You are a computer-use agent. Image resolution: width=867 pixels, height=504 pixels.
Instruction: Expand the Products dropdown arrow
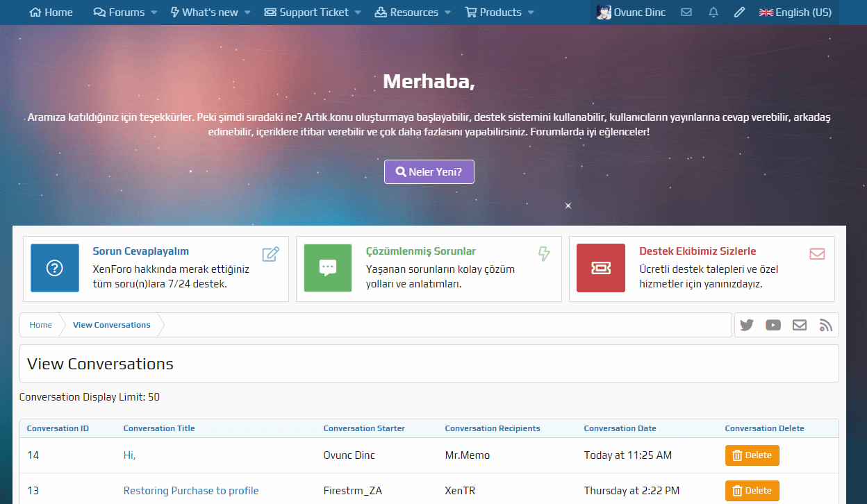coord(531,12)
